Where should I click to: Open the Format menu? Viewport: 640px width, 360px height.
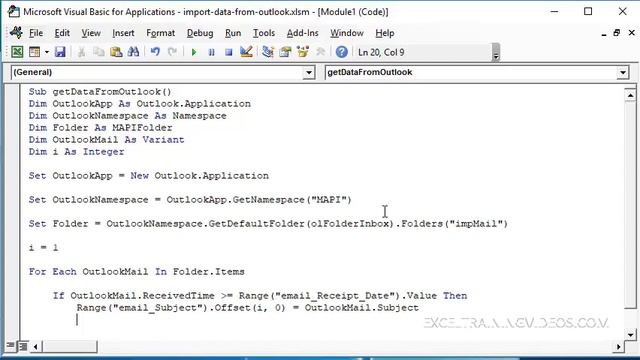tap(160, 33)
